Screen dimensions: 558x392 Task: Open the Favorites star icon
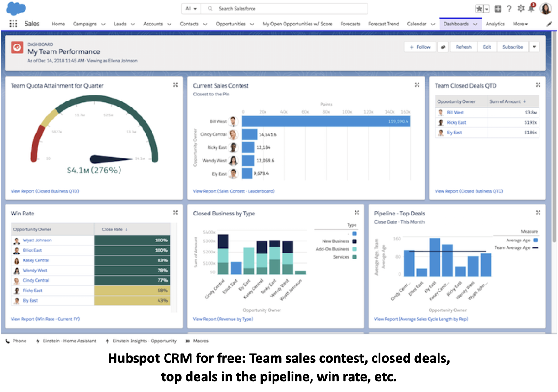click(479, 9)
